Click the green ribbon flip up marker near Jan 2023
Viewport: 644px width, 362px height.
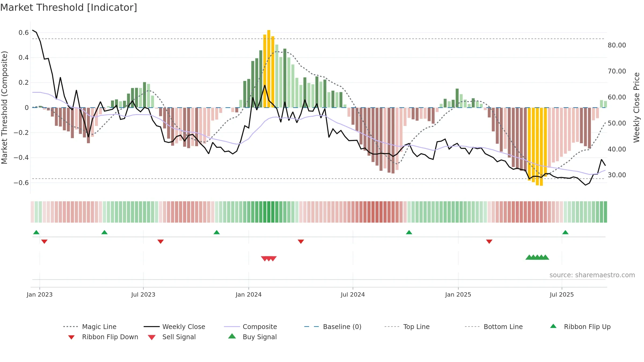(36, 232)
